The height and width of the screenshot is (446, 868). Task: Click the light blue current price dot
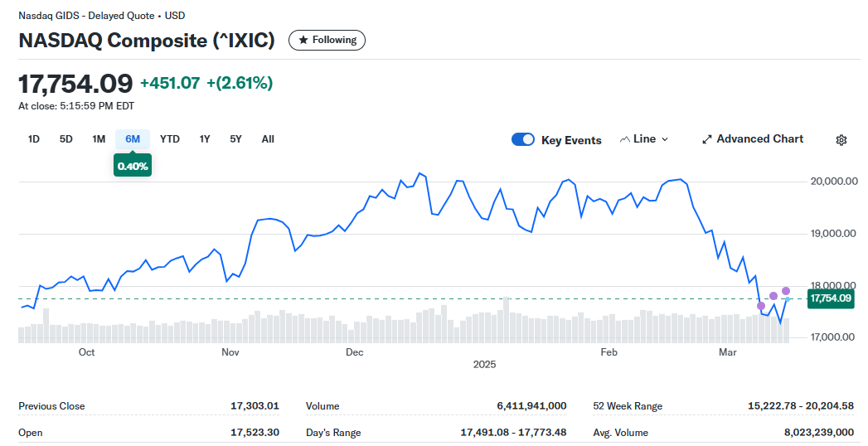pyautogui.click(x=788, y=299)
